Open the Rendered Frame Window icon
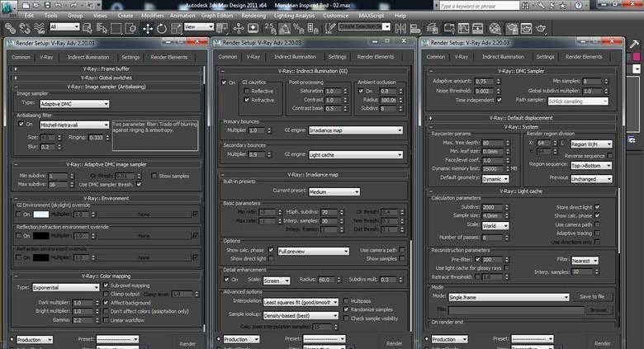 526,28
